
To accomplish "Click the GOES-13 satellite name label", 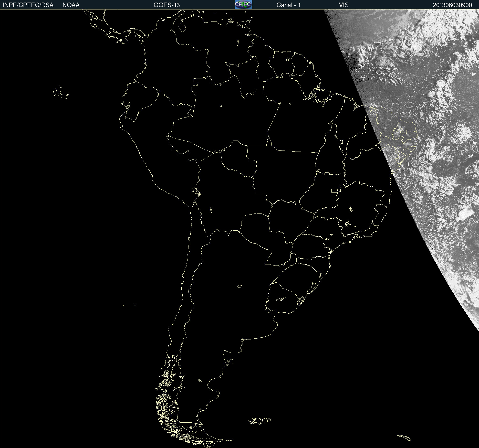I will pos(166,5).
